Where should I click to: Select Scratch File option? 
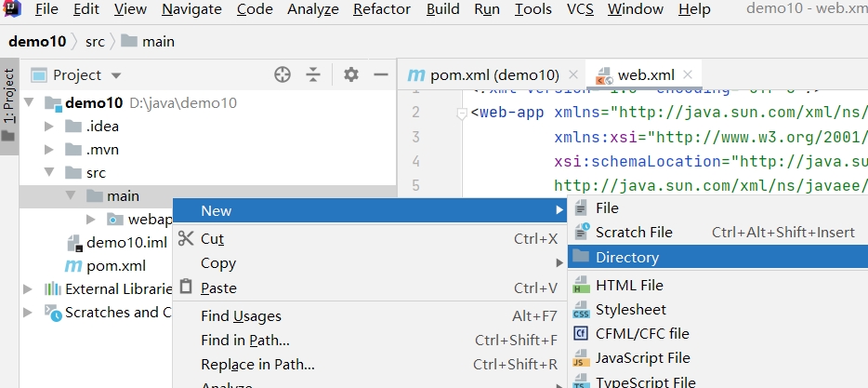(634, 232)
